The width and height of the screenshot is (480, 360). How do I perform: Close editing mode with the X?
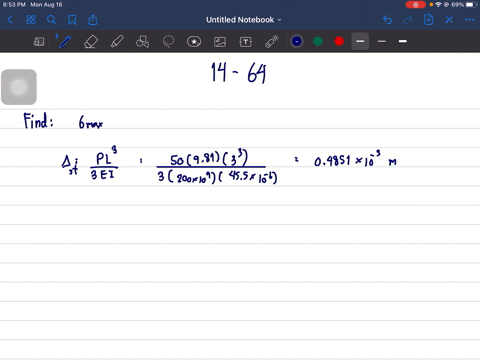click(x=449, y=20)
